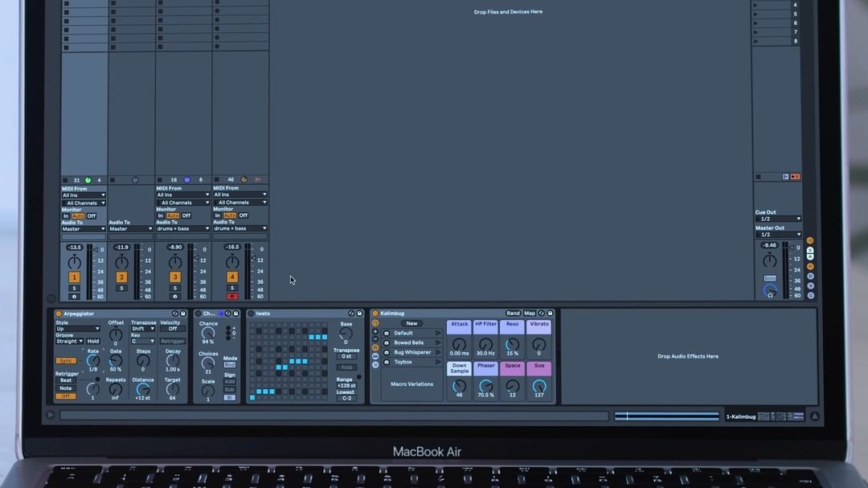Click the Kalimbug device activator icon
The width and height of the screenshot is (868, 488).
pos(375,314)
